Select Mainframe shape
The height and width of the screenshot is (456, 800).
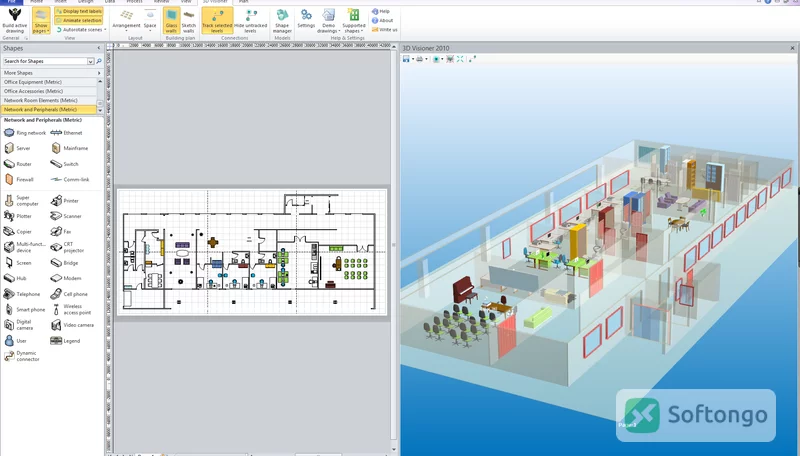click(70, 148)
